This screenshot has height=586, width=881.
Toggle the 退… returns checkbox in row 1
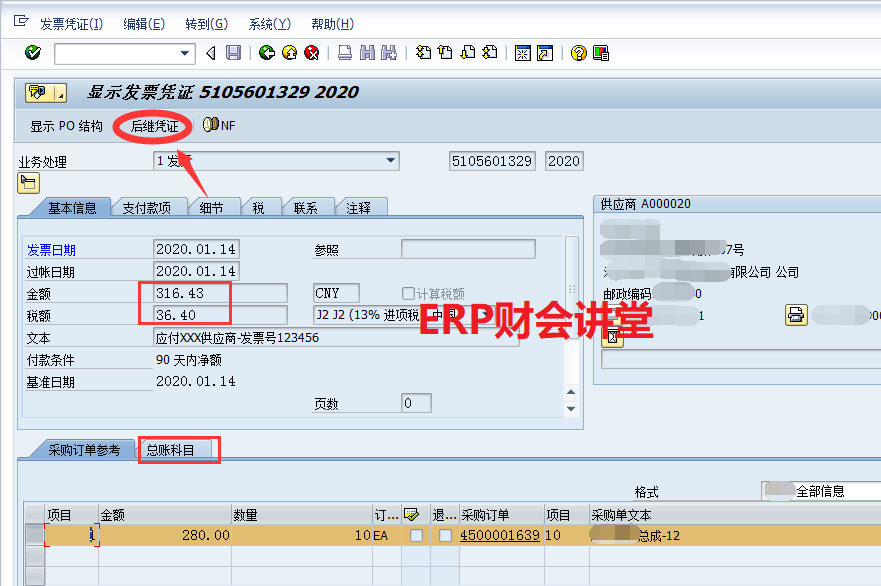pyautogui.click(x=446, y=535)
